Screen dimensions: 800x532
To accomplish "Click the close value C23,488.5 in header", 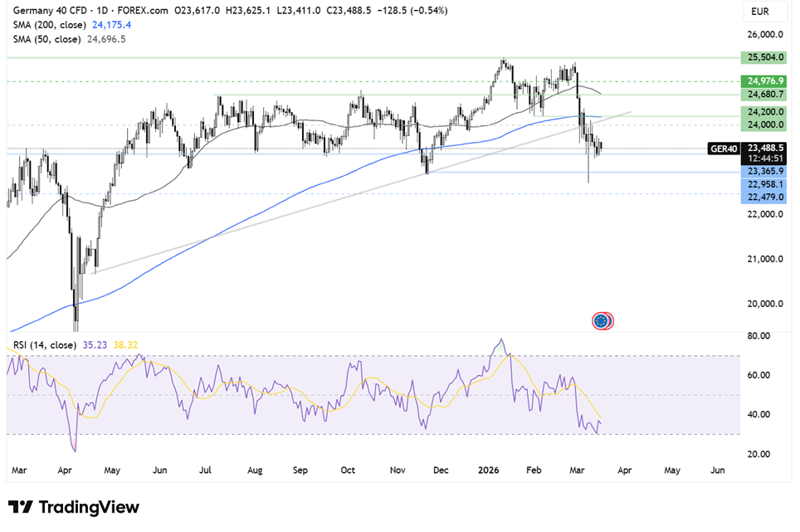I will pyautogui.click(x=349, y=10).
